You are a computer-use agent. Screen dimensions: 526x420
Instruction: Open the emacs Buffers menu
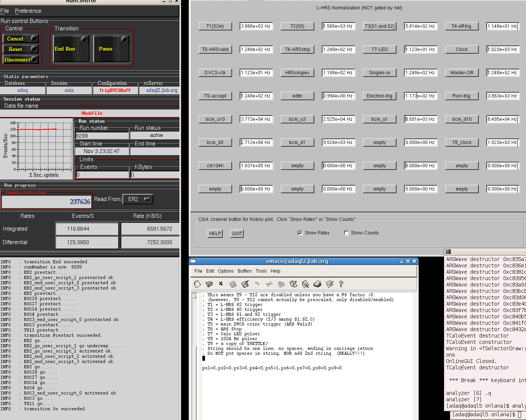tap(245, 271)
